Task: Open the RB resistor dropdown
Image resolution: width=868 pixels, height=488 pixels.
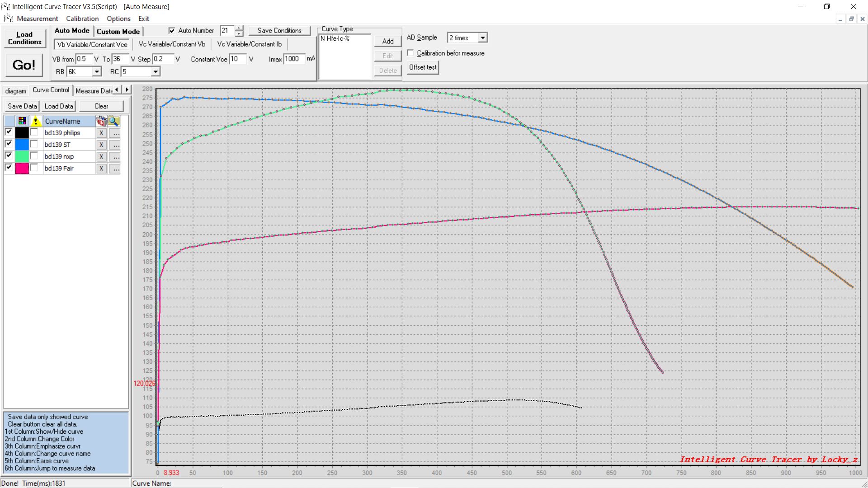Action: click(96, 72)
